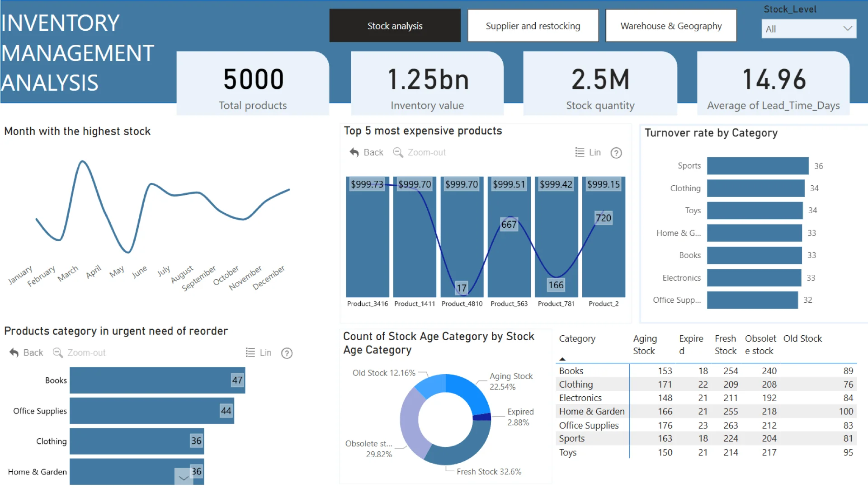Select the Sports turnover rate bar
The image size is (868, 488).
pyautogui.click(x=757, y=166)
